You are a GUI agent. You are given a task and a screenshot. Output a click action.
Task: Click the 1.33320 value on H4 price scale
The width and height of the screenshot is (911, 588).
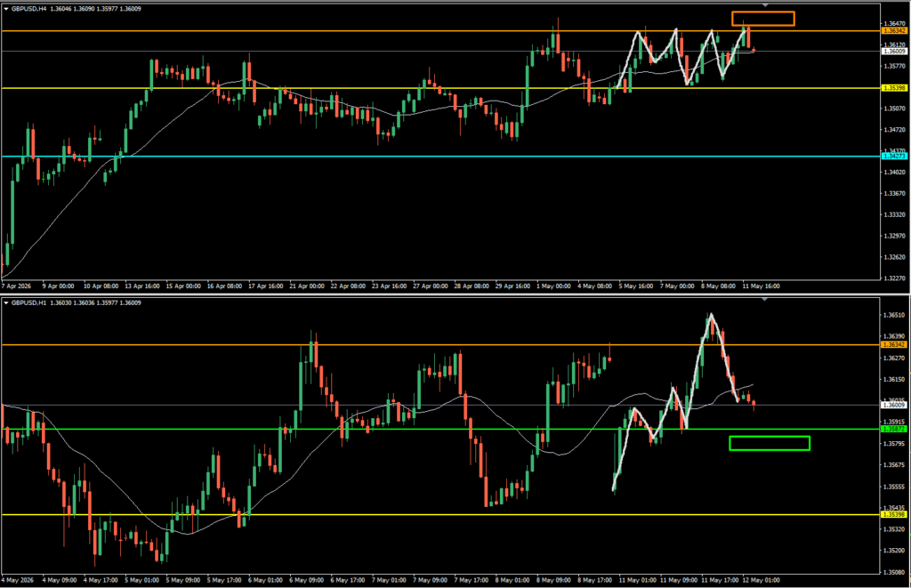[894, 215]
